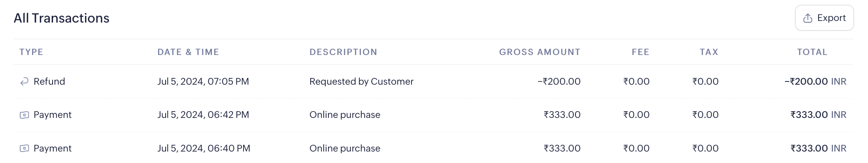The height and width of the screenshot is (163, 868).
Task: Click the Jul 5, 06:40 PM date
Action: coord(204,148)
